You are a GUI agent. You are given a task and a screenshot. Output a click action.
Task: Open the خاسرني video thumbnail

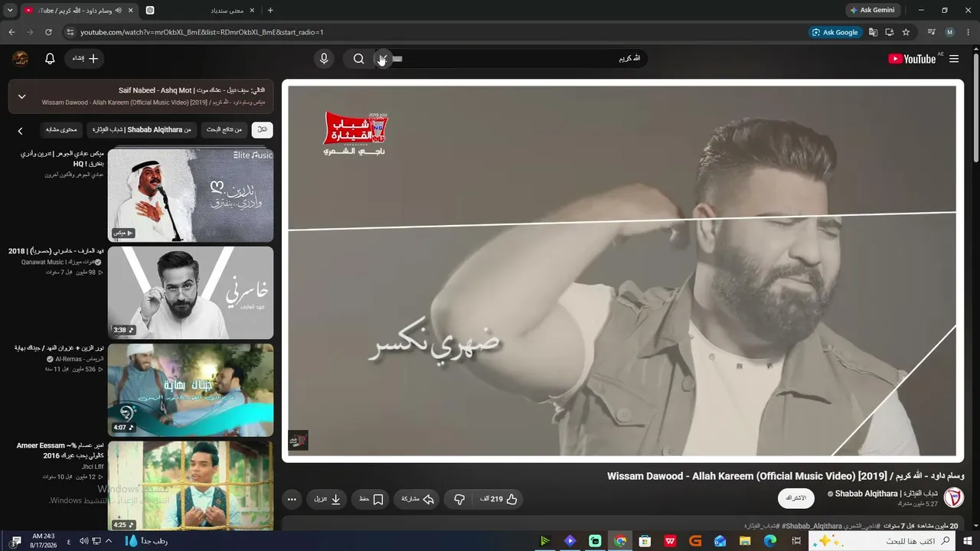pos(191,292)
